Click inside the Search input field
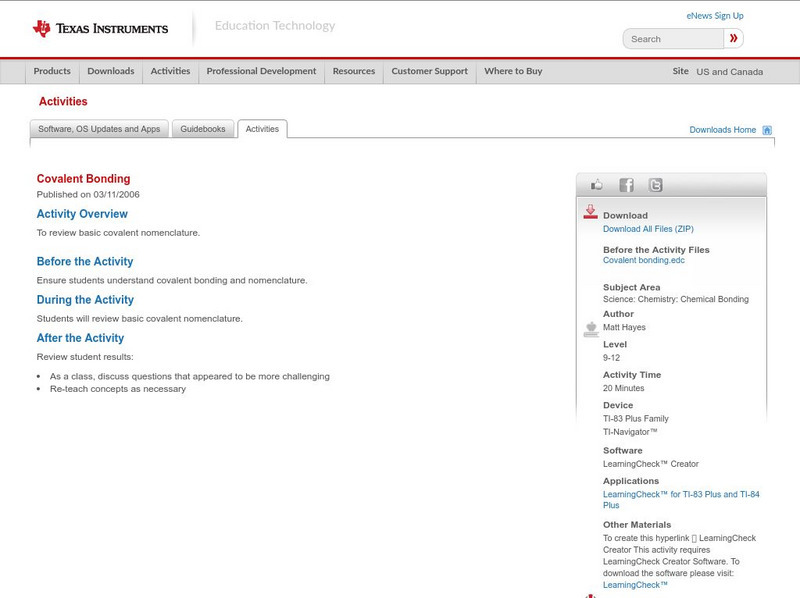800x598 pixels. pos(673,39)
